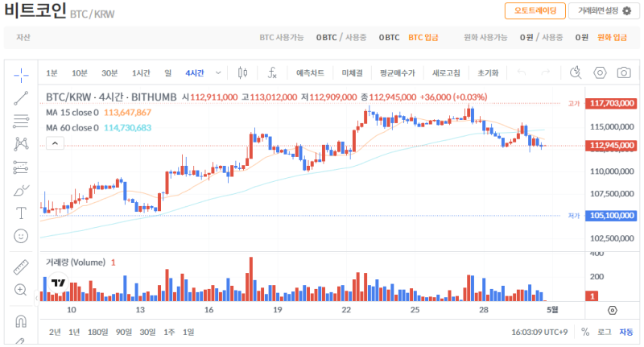The image size is (644, 347).
Task: Open chart settings hexagon icon
Action: (x=600, y=72)
